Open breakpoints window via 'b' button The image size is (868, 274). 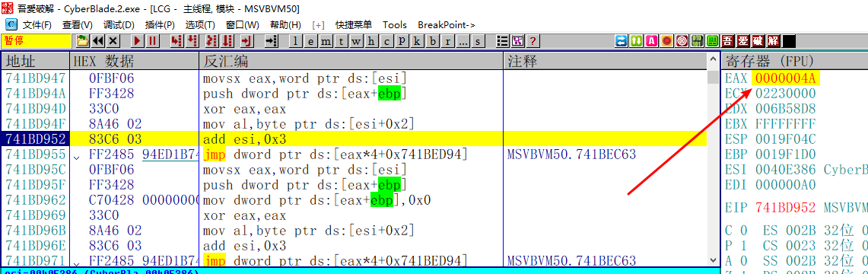point(432,41)
